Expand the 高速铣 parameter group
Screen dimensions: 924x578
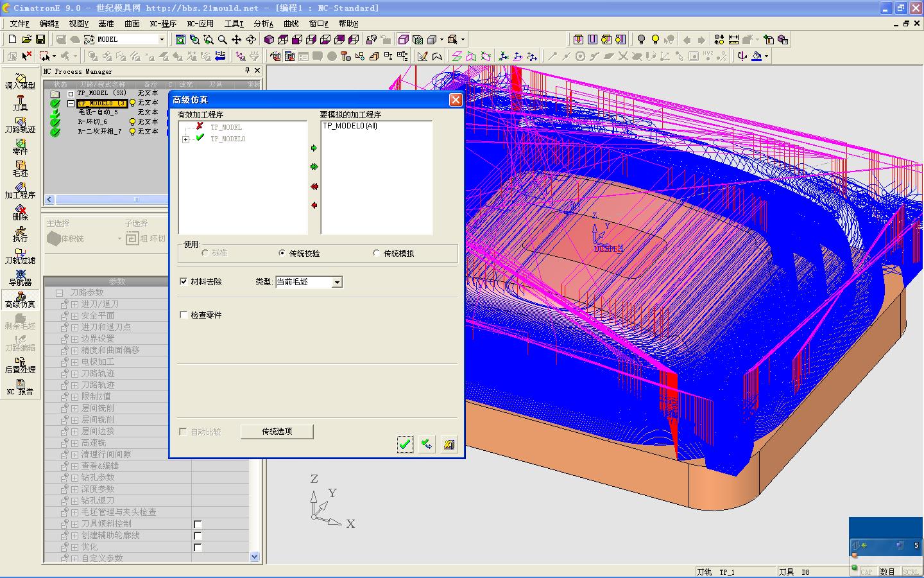pos(74,442)
